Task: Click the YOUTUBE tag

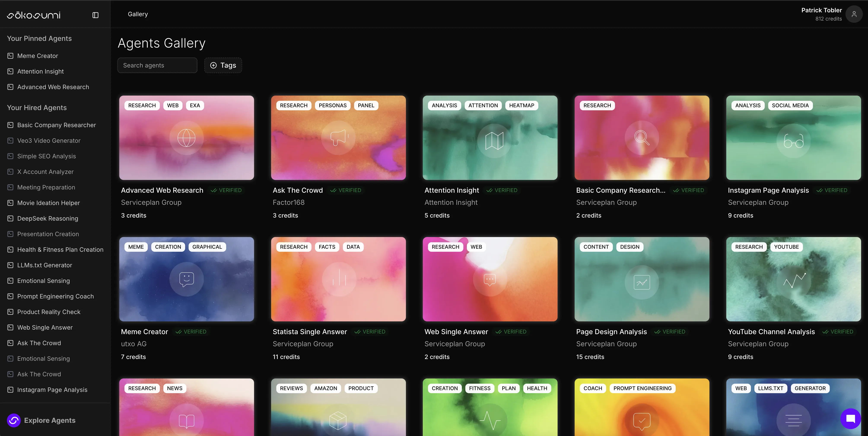Action: [787, 247]
